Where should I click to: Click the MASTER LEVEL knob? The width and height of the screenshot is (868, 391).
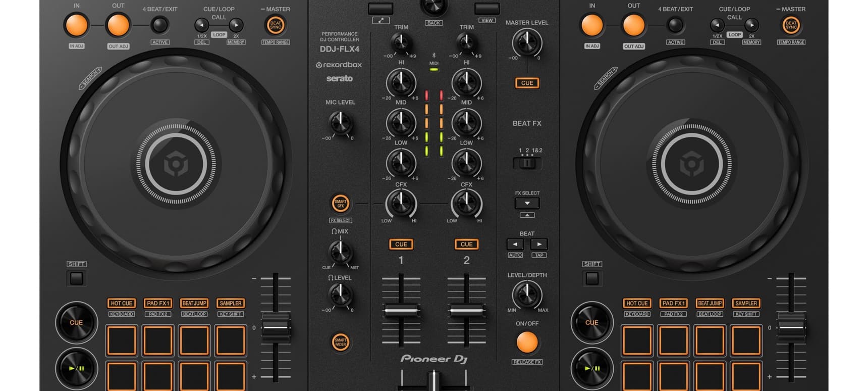[527, 43]
